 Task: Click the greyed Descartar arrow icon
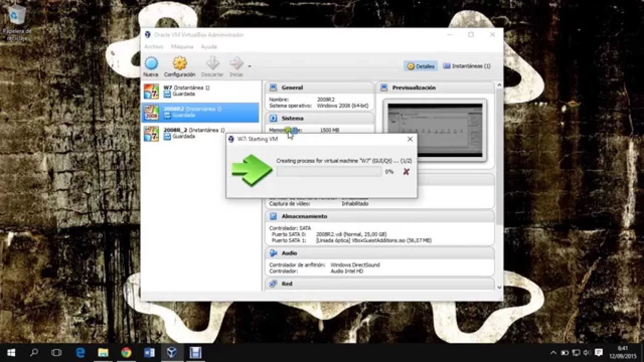[213, 63]
